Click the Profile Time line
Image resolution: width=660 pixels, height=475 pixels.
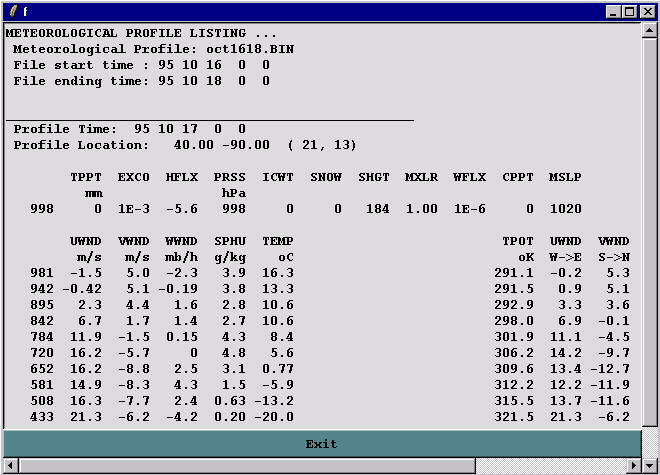(129, 129)
